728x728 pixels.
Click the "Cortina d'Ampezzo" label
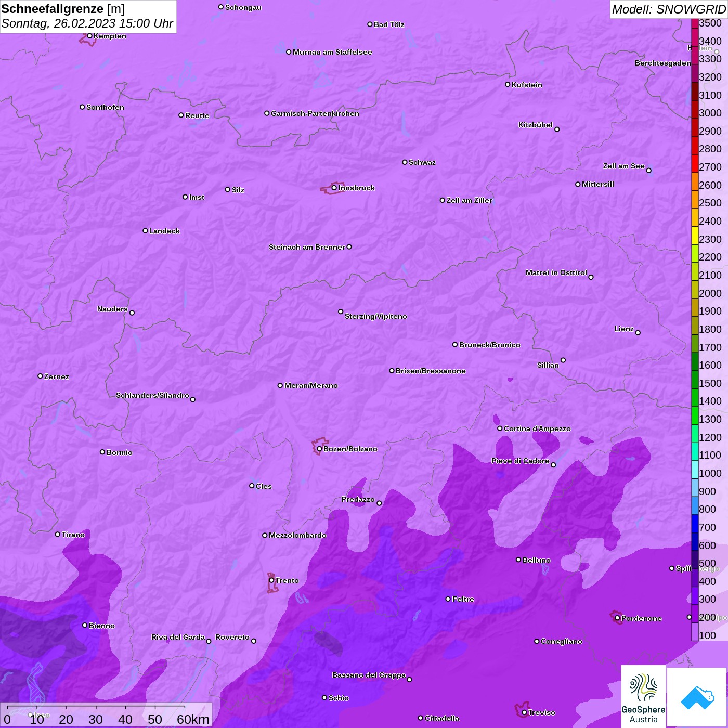(x=537, y=428)
